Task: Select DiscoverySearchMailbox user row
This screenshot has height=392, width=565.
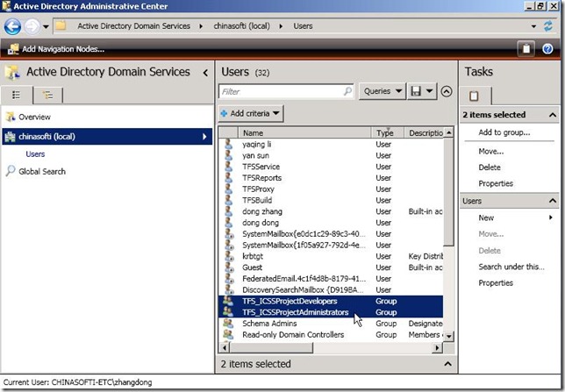Action: click(x=331, y=289)
